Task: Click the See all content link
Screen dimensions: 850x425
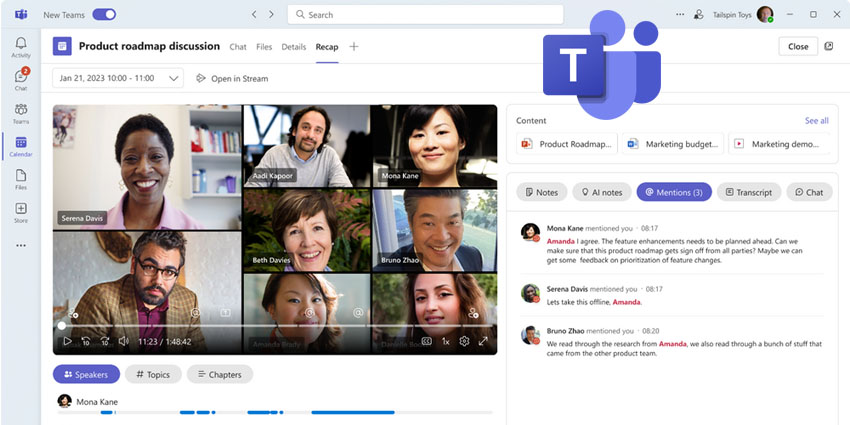Action: coord(816,121)
